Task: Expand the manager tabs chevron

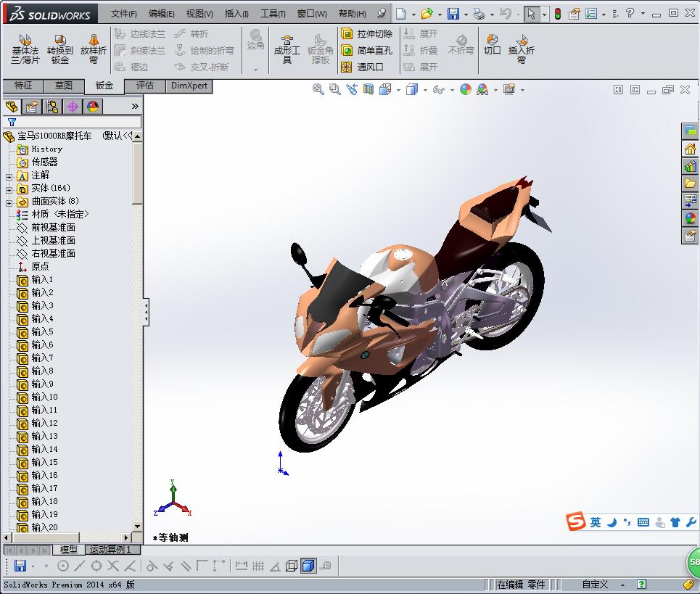Action: (x=135, y=106)
